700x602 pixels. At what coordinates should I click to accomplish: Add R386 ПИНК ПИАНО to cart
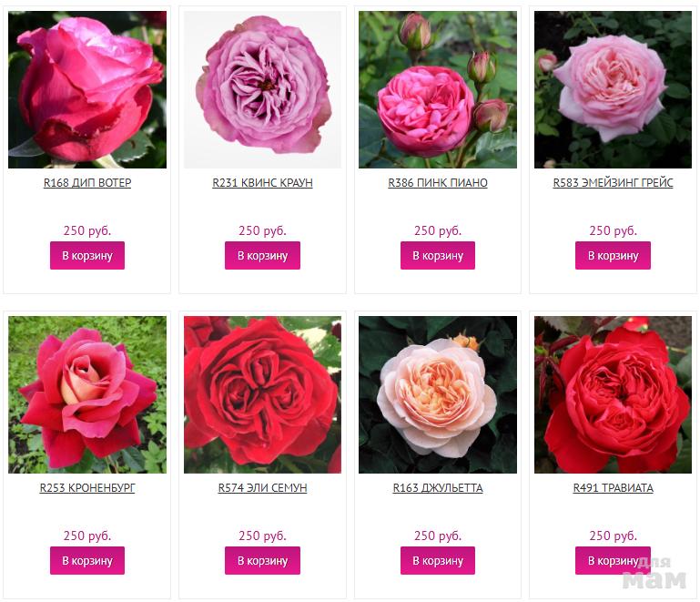pyautogui.click(x=438, y=255)
